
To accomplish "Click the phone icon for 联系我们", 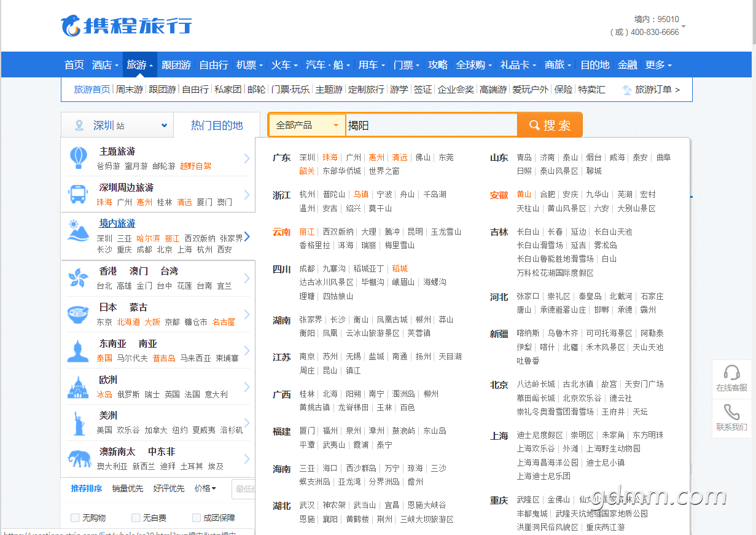I will (x=731, y=412).
